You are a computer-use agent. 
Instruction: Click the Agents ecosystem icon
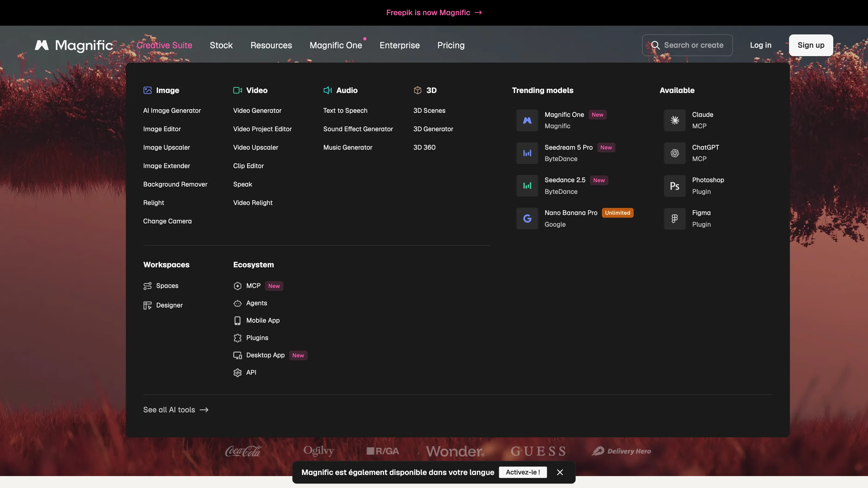pos(238,303)
